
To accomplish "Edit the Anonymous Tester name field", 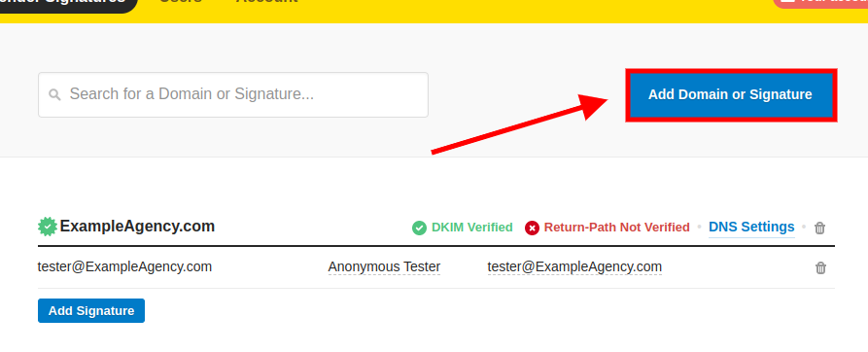I will [x=384, y=267].
